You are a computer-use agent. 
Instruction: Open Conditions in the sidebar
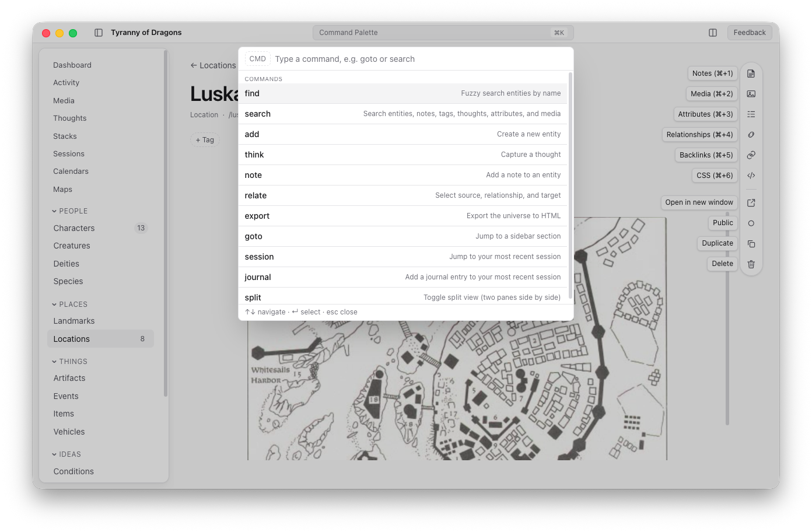click(100, 472)
